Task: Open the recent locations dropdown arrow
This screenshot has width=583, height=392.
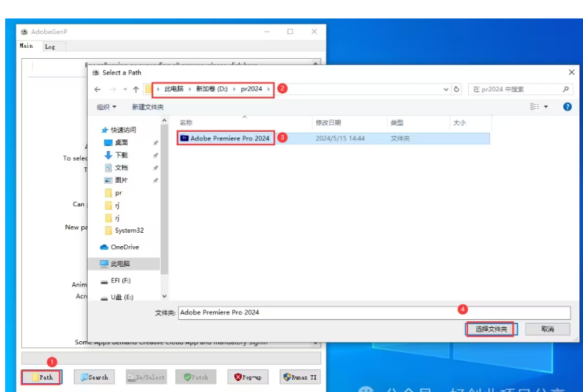Action: pos(125,89)
